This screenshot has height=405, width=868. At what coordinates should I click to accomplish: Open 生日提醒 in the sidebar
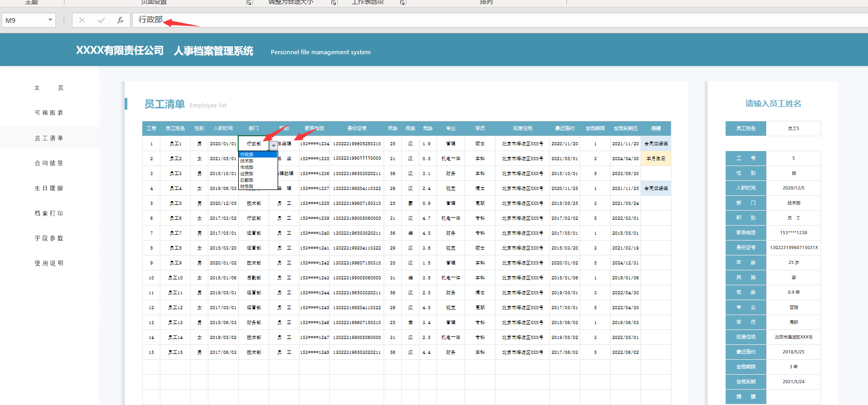(49, 188)
